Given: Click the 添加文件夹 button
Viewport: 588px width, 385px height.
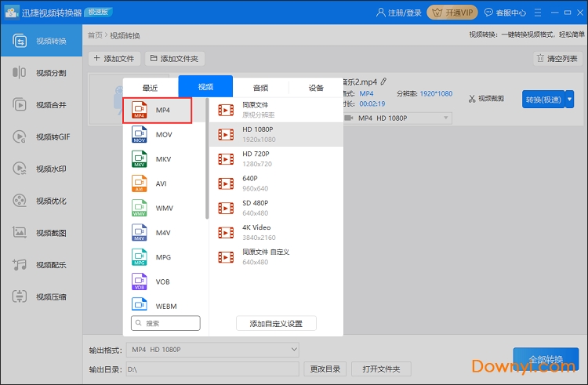Looking at the screenshot, I should coord(175,59).
